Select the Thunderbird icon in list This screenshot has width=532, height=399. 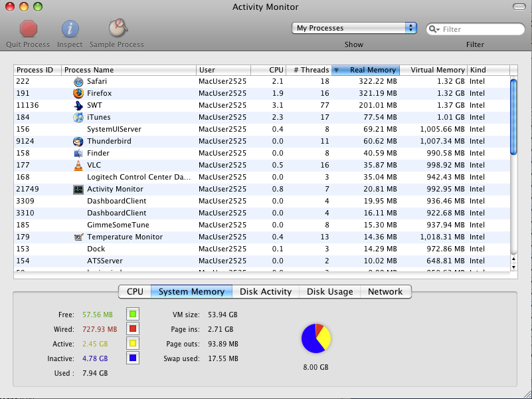78,141
